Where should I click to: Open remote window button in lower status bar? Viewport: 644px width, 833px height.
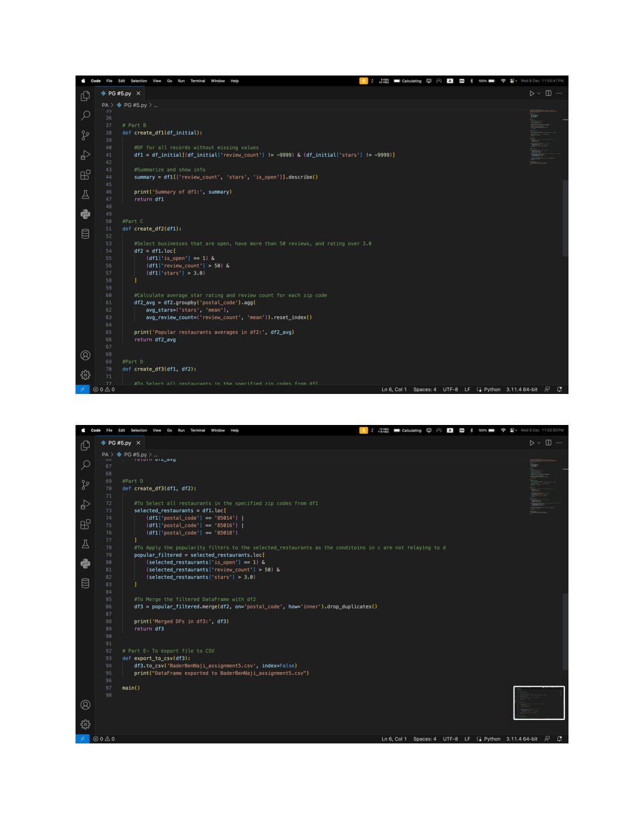coord(83,739)
